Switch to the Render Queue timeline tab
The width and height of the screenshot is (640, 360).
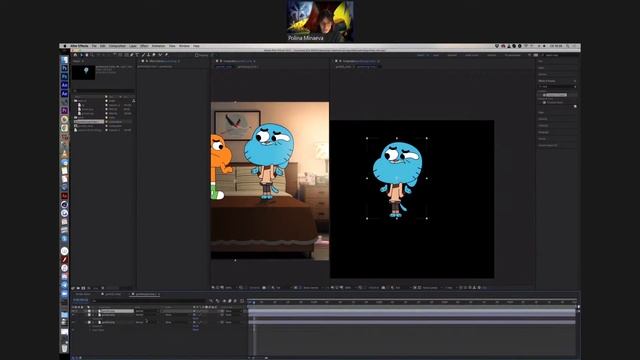[x=83, y=294]
